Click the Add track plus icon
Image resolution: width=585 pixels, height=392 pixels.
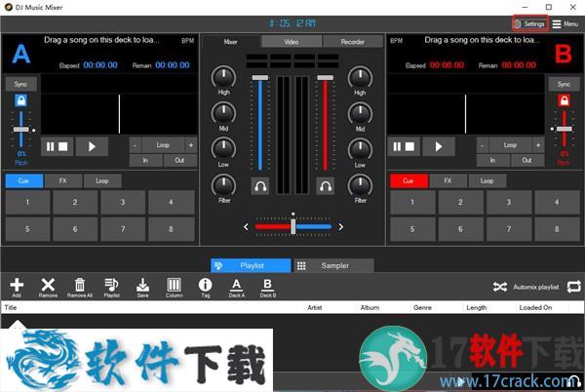17,288
